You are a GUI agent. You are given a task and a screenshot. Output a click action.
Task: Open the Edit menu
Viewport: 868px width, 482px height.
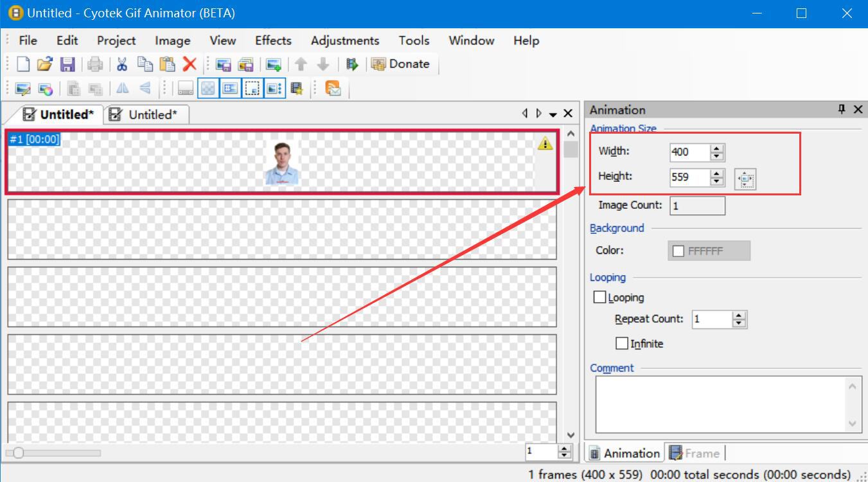pyautogui.click(x=67, y=40)
